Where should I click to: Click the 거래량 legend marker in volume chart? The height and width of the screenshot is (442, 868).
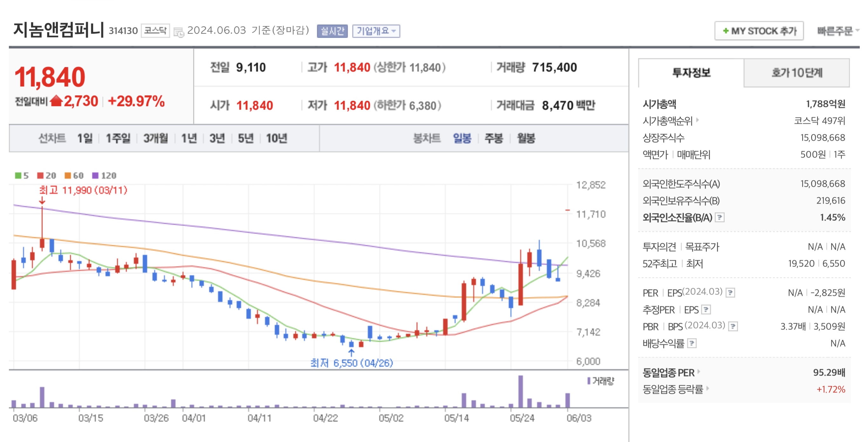589,381
